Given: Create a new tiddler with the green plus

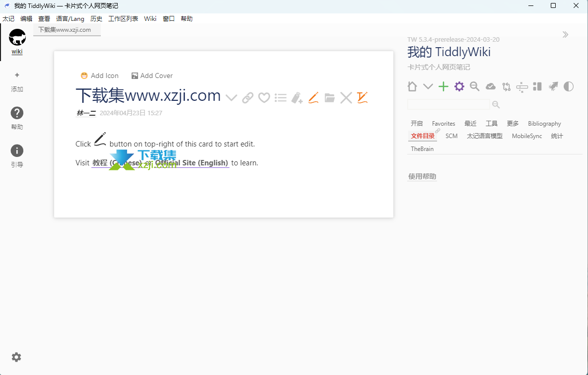Looking at the screenshot, I should [x=443, y=86].
